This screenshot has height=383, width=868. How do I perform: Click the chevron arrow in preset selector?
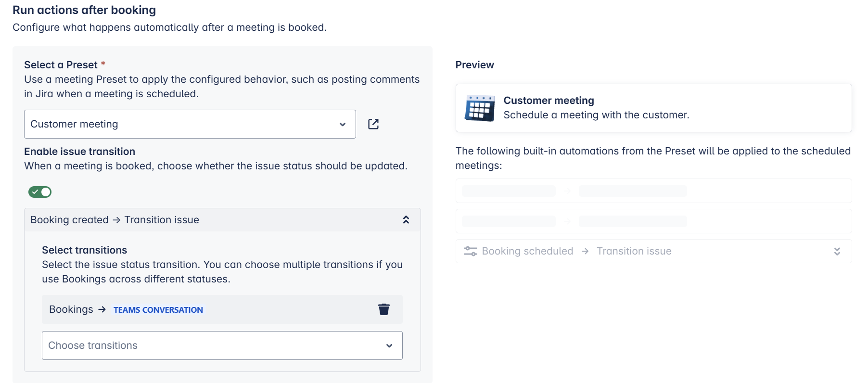pos(342,124)
